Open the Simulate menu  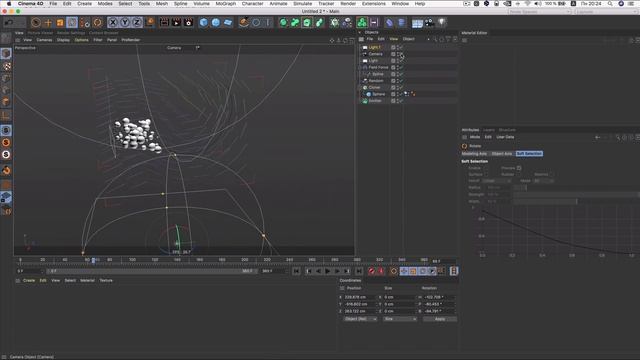coord(302,4)
